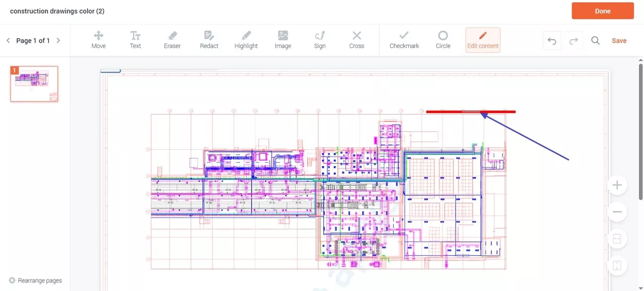Image resolution: width=644 pixels, height=291 pixels.
Task: Select the Checkmark tool
Action: pyautogui.click(x=404, y=40)
